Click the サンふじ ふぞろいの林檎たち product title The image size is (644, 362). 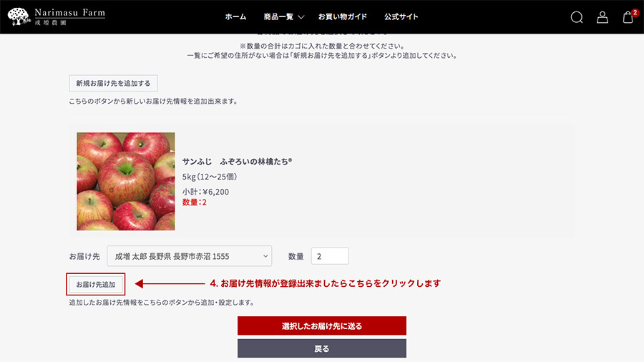point(237,161)
